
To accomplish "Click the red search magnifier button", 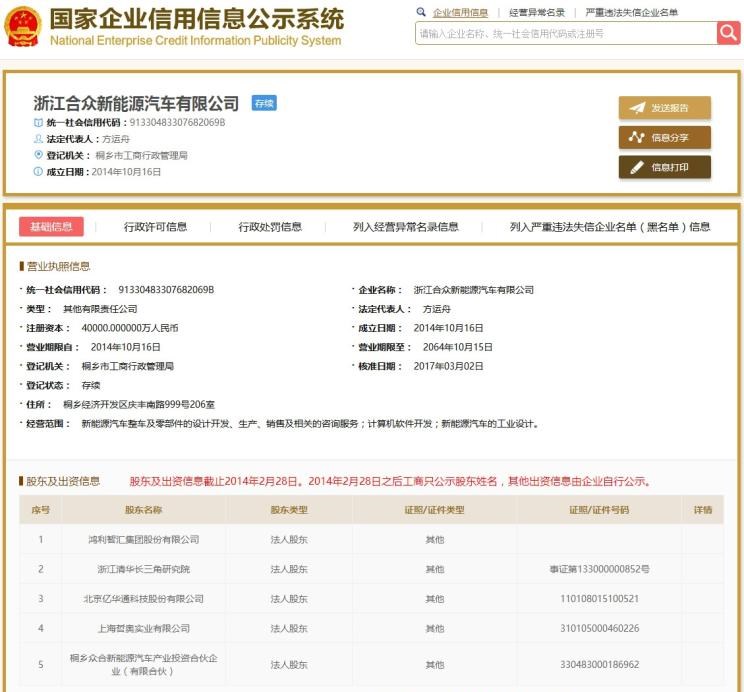I will click(x=728, y=33).
